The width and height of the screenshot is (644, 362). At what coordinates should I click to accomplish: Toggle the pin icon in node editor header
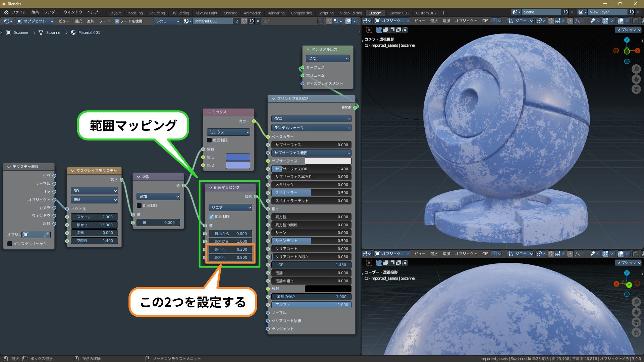pyautogui.click(x=266, y=21)
